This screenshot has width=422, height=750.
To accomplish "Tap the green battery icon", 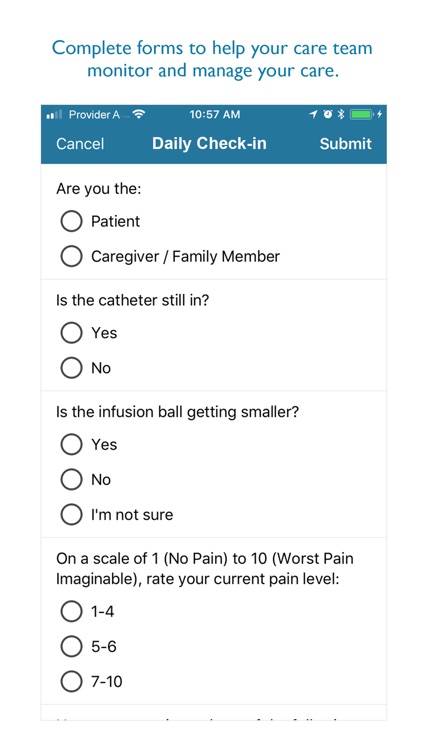I will coord(361,114).
